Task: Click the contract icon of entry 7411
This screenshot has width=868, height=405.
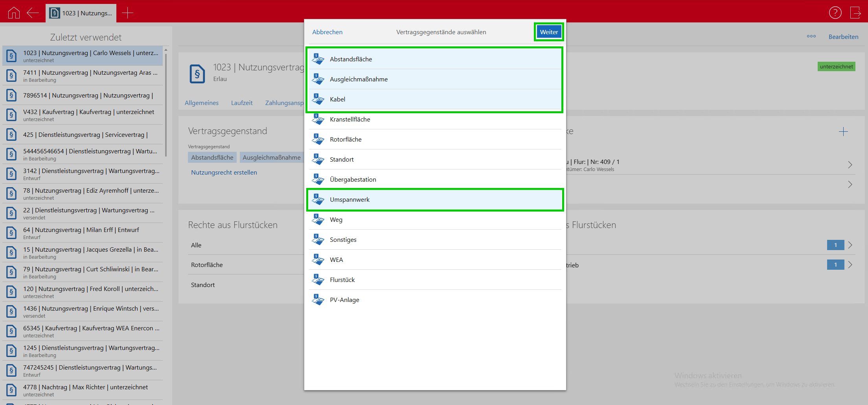Action: (11, 75)
